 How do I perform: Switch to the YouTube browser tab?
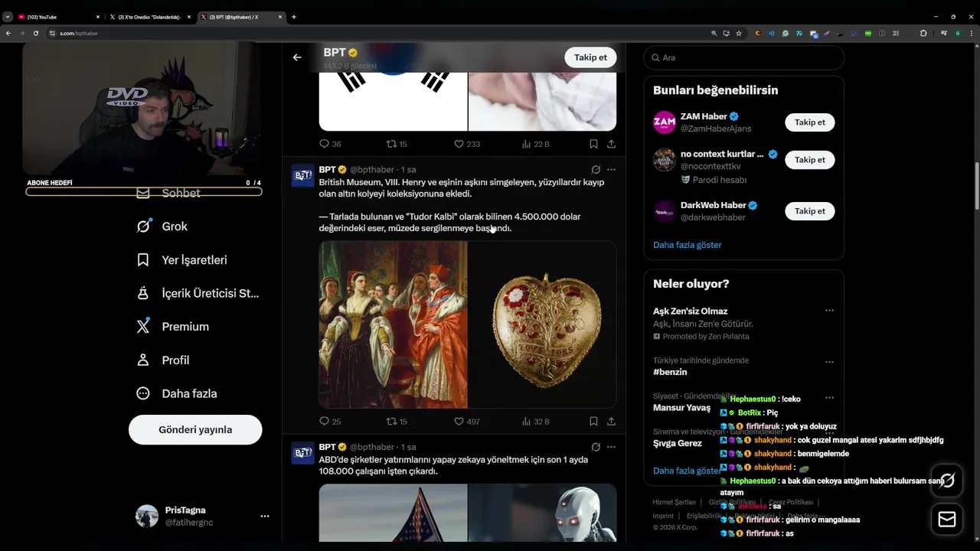pyautogui.click(x=58, y=17)
